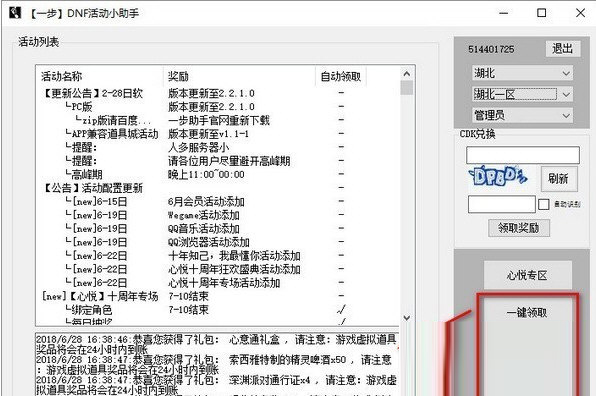
Task: Open the 管理员 role dropdown
Action: (522, 115)
